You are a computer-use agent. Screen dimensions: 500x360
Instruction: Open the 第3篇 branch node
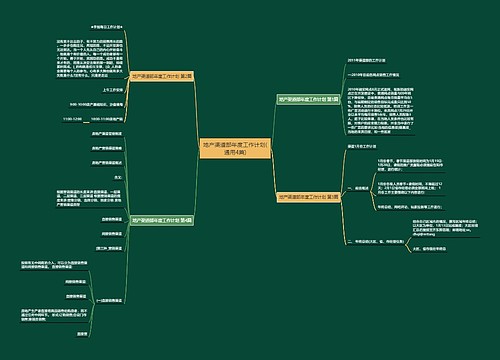click(308, 197)
